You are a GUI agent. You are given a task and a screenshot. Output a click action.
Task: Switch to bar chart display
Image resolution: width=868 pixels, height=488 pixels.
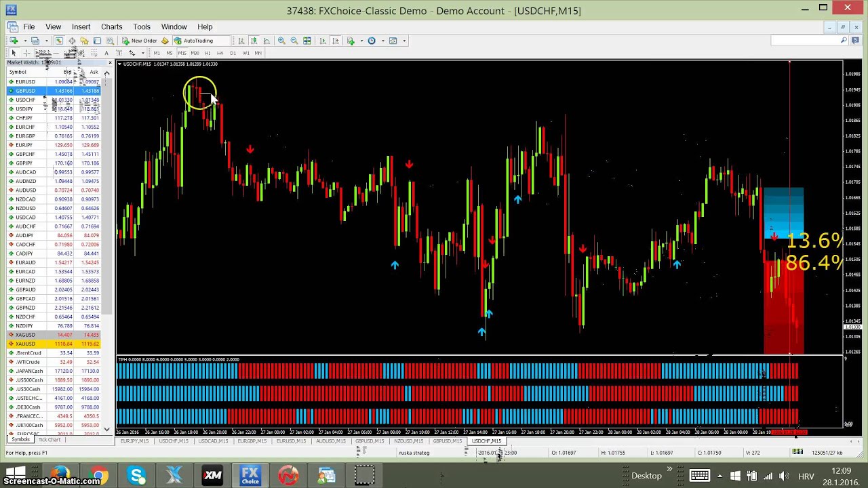tap(241, 41)
